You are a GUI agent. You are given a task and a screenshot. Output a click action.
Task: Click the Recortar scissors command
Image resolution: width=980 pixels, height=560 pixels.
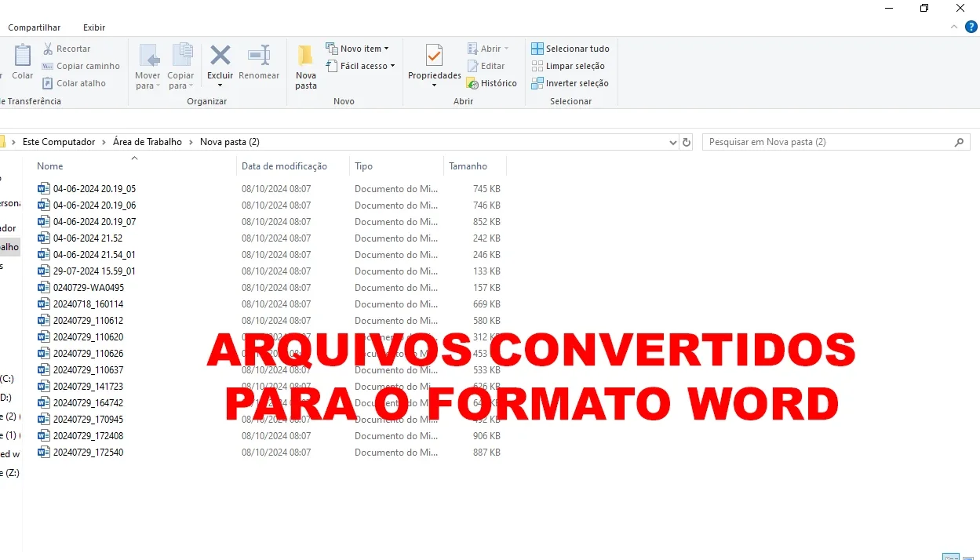click(66, 49)
